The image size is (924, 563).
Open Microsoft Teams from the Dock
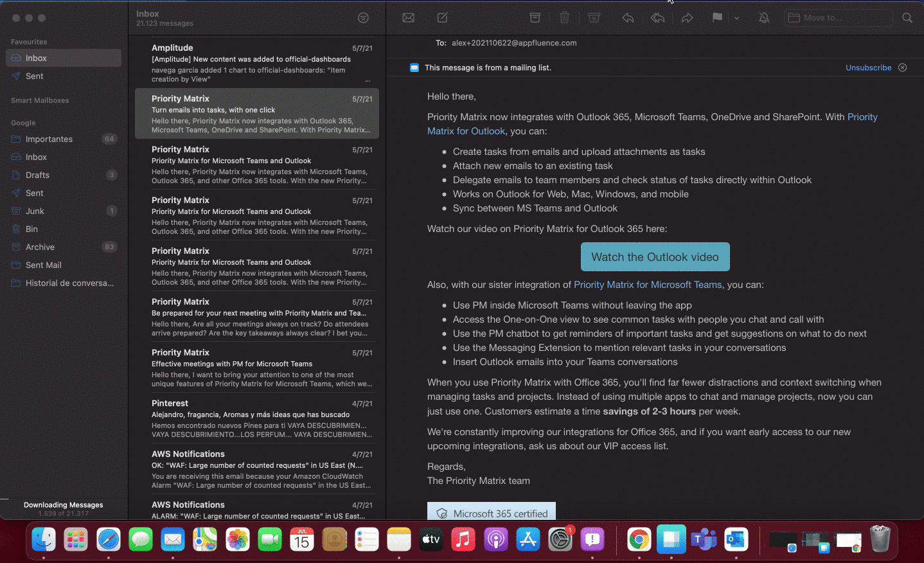coord(704,540)
